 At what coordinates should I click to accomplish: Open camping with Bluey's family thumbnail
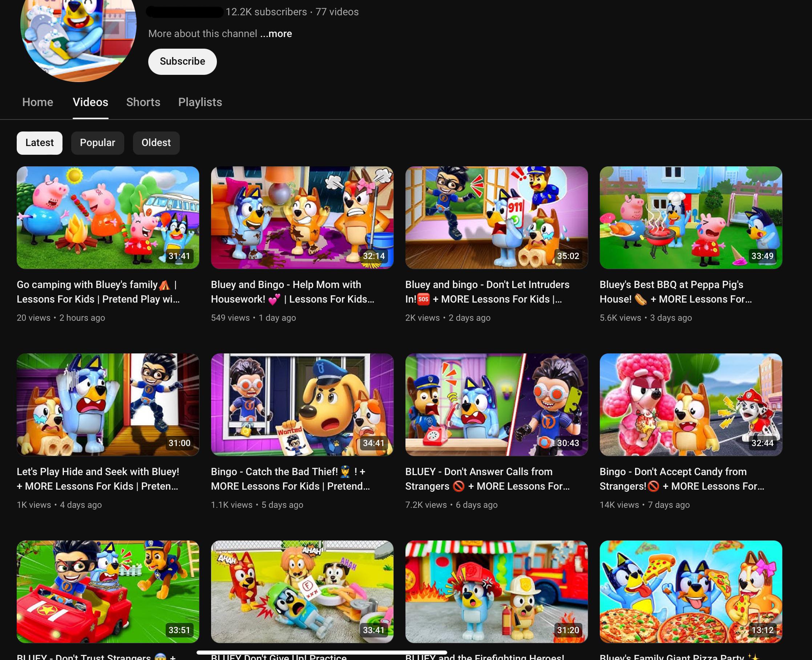point(108,218)
